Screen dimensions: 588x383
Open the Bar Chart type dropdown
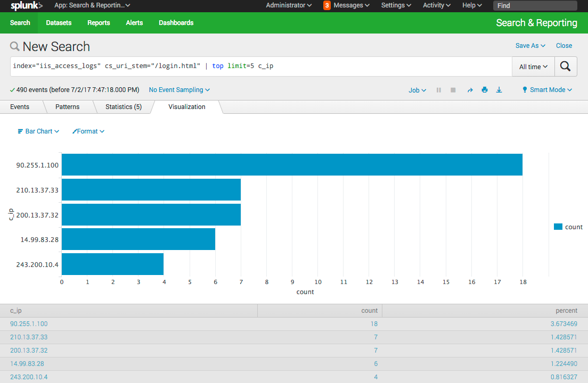[x=38, y=131]
